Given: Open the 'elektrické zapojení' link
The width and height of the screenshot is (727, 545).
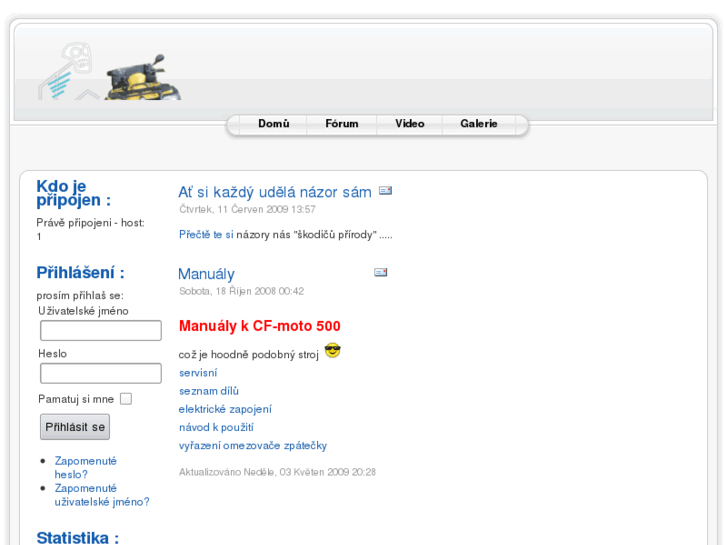Looking at the screenshot, I should click(x=225, y=409).
